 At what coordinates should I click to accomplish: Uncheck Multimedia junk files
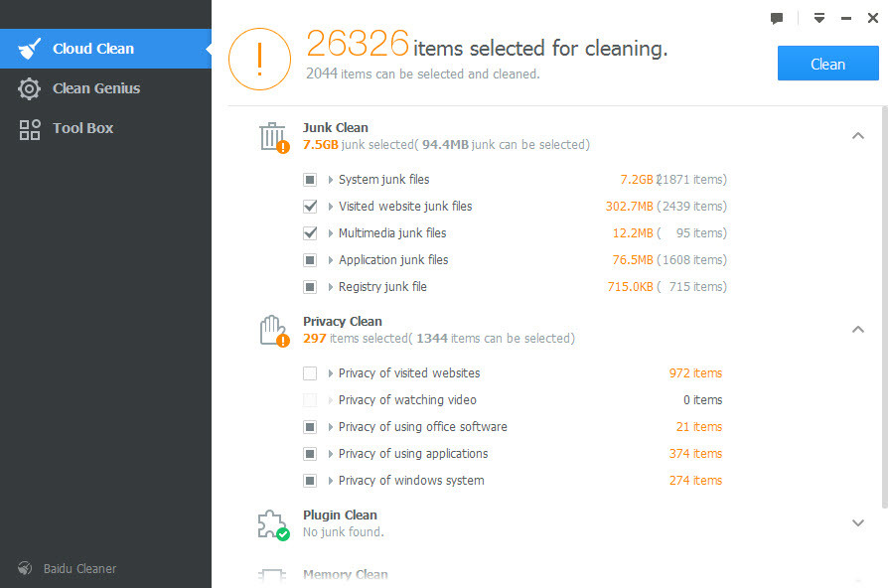tap(310, 233)
